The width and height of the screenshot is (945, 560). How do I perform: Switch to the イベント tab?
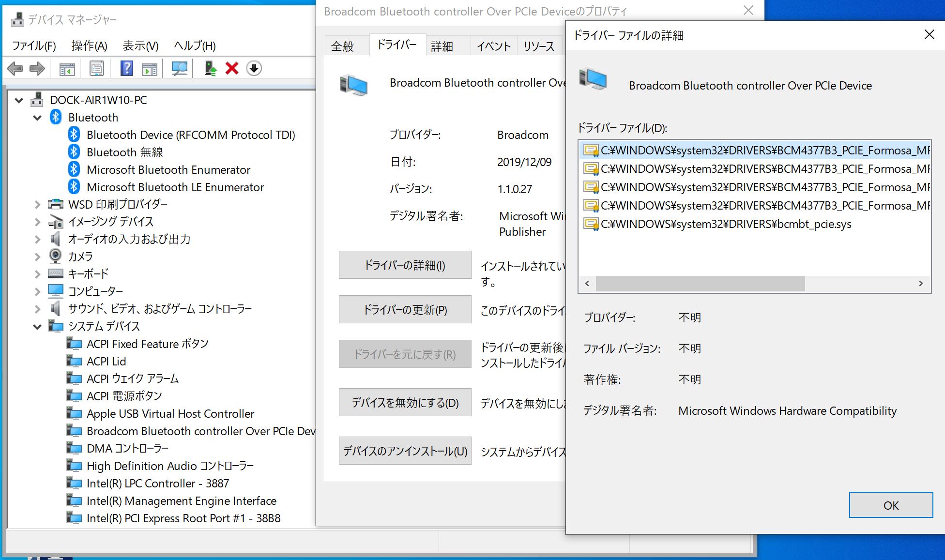(493, 46)
